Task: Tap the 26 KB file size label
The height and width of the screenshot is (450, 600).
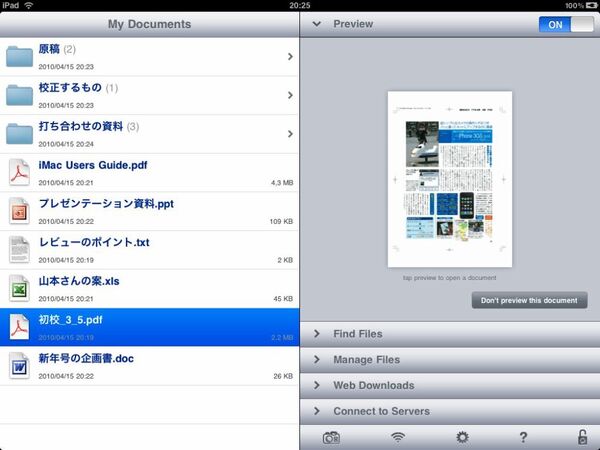Action: (283, 376)
